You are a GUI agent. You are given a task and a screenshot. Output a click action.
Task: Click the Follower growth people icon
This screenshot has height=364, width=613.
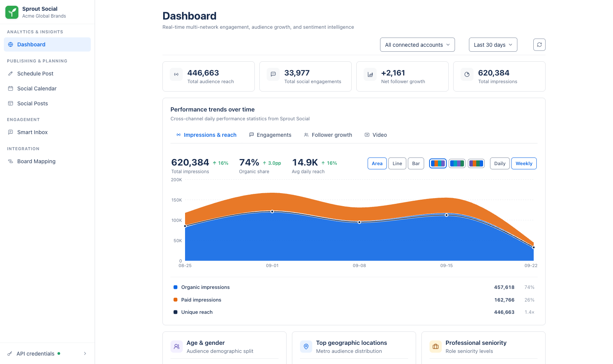click(306, 135)
